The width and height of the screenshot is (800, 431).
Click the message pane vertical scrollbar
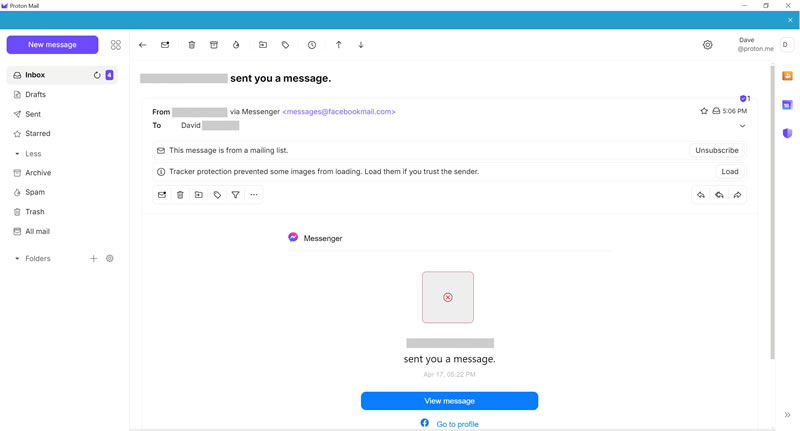772,212
